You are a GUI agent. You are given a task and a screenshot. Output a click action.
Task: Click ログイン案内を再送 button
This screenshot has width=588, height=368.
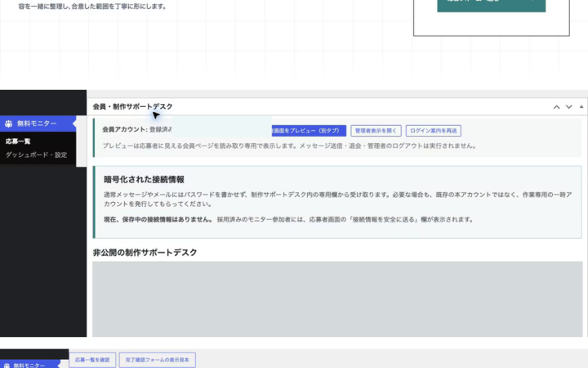[433, 131]
